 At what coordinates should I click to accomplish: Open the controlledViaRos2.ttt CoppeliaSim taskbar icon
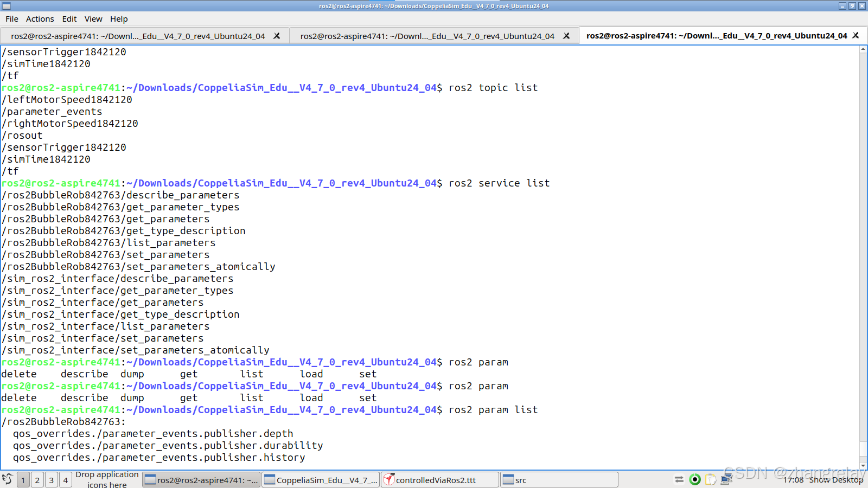439,479
